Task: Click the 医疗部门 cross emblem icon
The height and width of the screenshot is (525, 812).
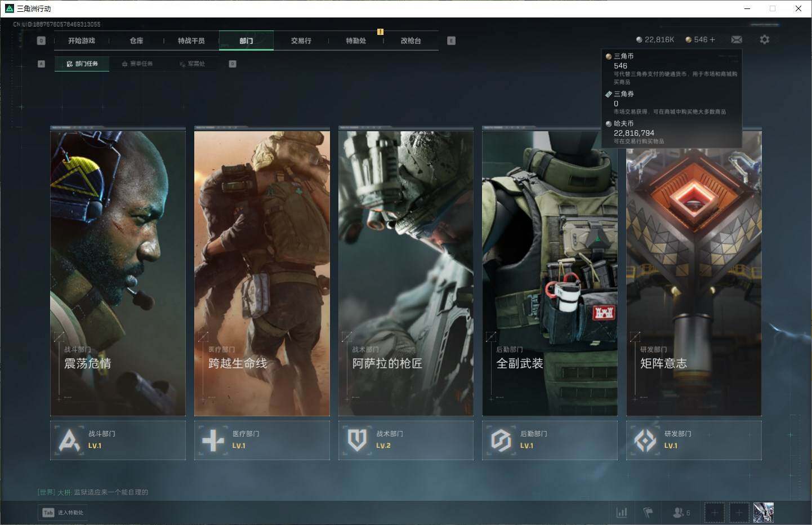Action: pyautogui.click(x=213, y=440)
